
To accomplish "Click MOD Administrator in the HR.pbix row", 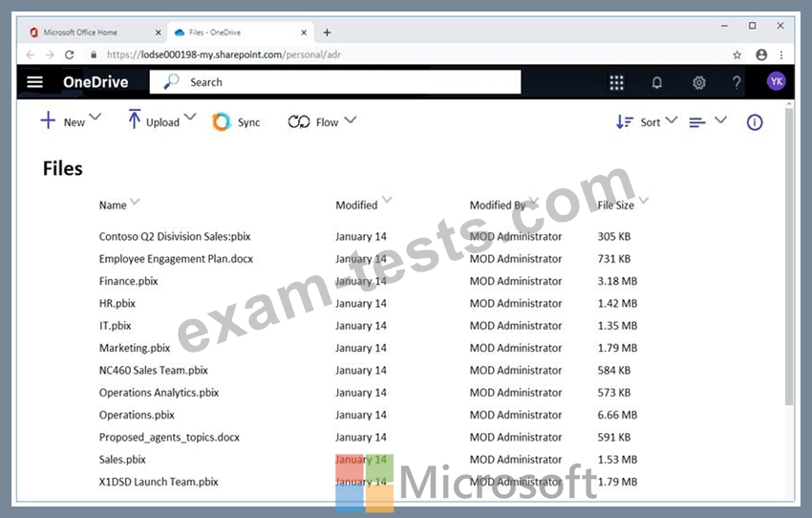I will (516, 304).
